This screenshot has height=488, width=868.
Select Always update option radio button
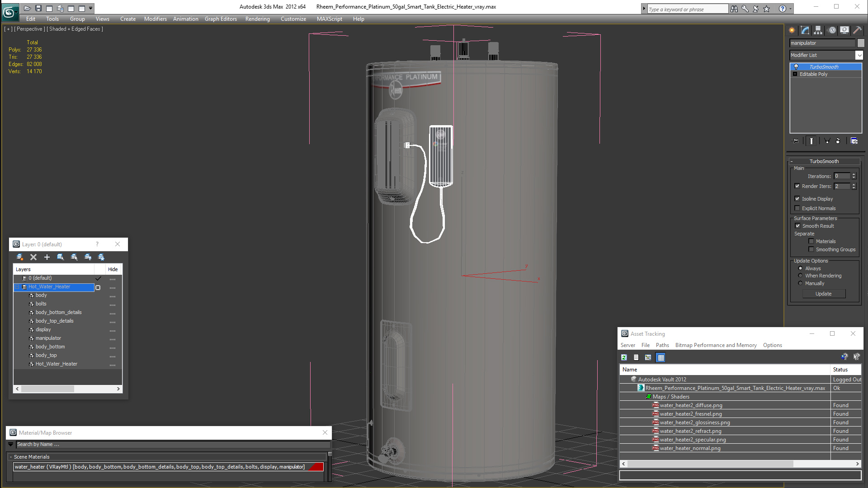[801, 268]
